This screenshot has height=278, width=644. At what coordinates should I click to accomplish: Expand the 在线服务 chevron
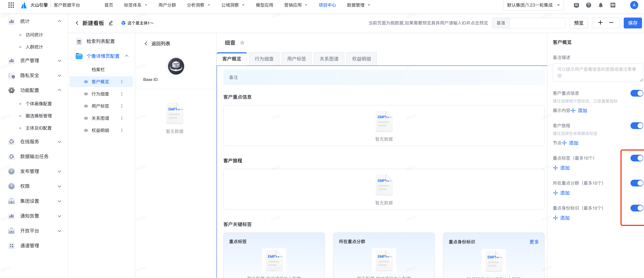pos(59,142)
